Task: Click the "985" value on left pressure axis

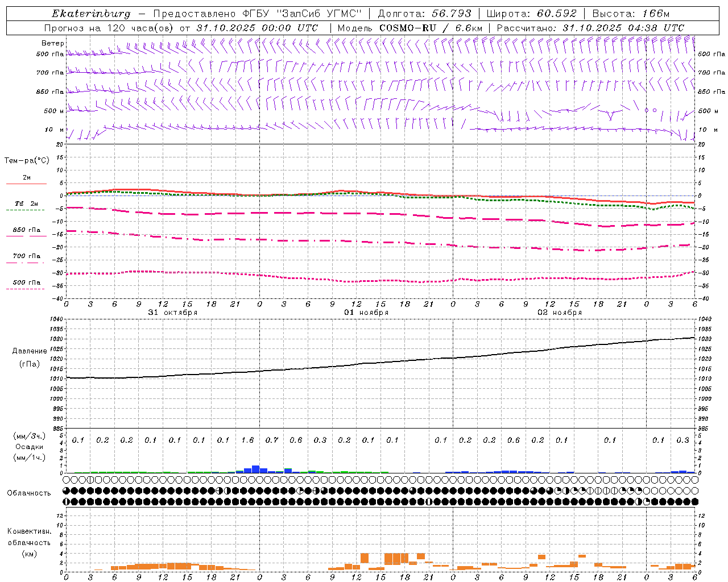Action: [59, 429]
